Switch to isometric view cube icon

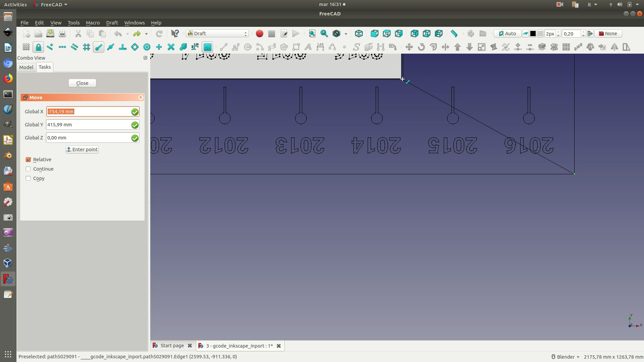pos(359,34)
